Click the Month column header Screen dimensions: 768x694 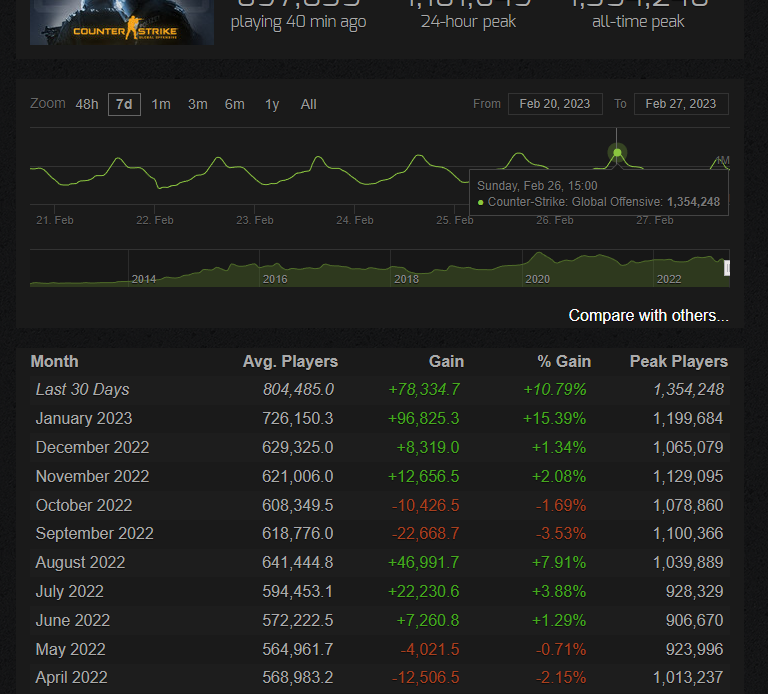point(54,361)
